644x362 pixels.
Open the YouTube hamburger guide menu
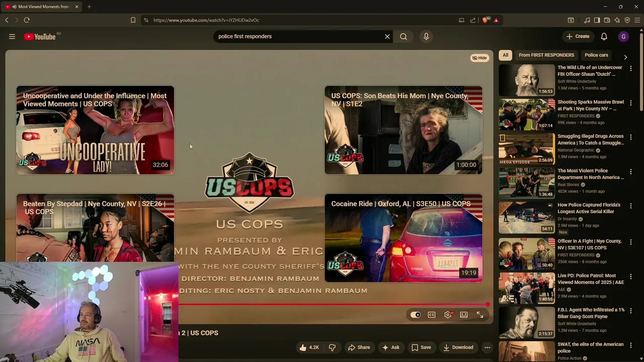[x=12, y=37]
